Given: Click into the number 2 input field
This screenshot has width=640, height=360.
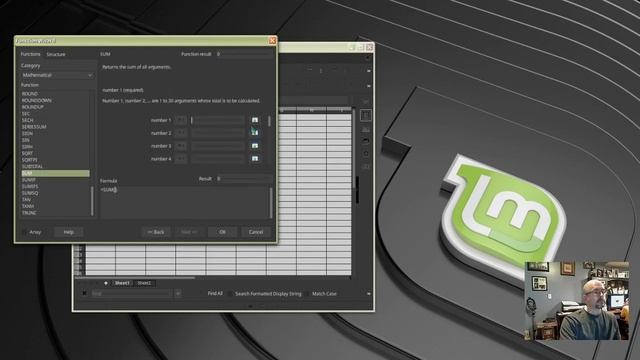Looking at the screenshot, I should tap(218, 133).
